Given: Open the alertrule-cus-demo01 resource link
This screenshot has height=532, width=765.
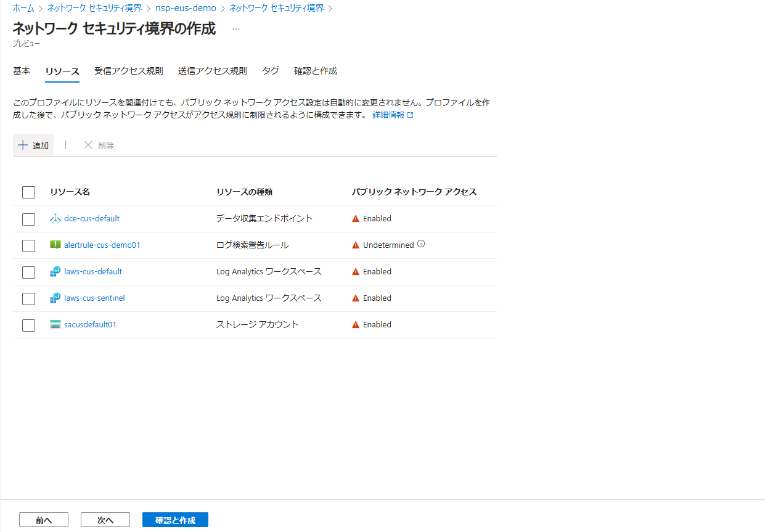Looking at the screenshot, I should click(x=102, y=245).
